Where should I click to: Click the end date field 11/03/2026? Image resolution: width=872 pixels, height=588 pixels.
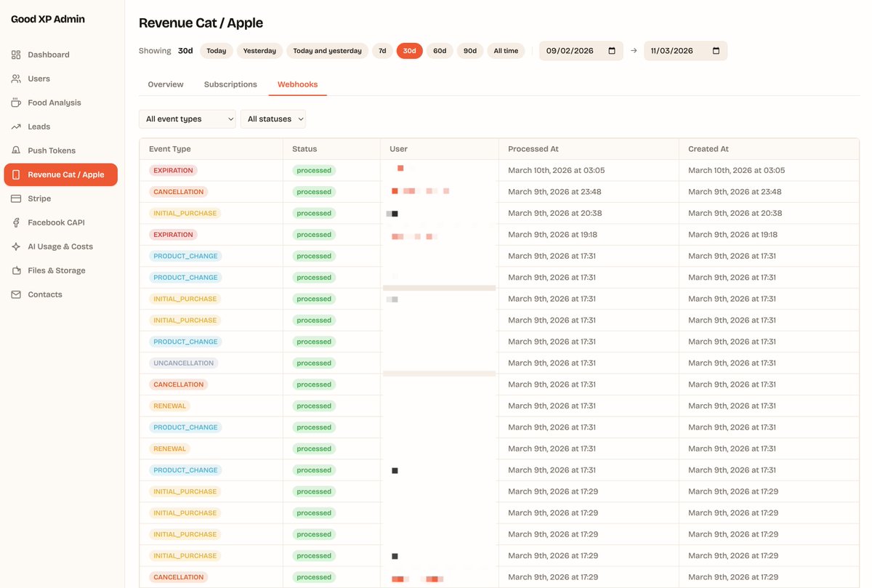tap(685, 51)
